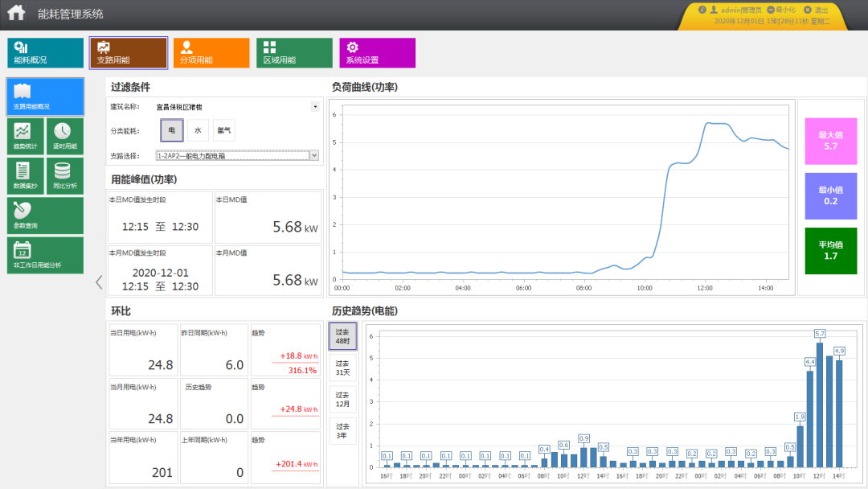Open the 趋势统计 trend chart tile

(26, 136)
